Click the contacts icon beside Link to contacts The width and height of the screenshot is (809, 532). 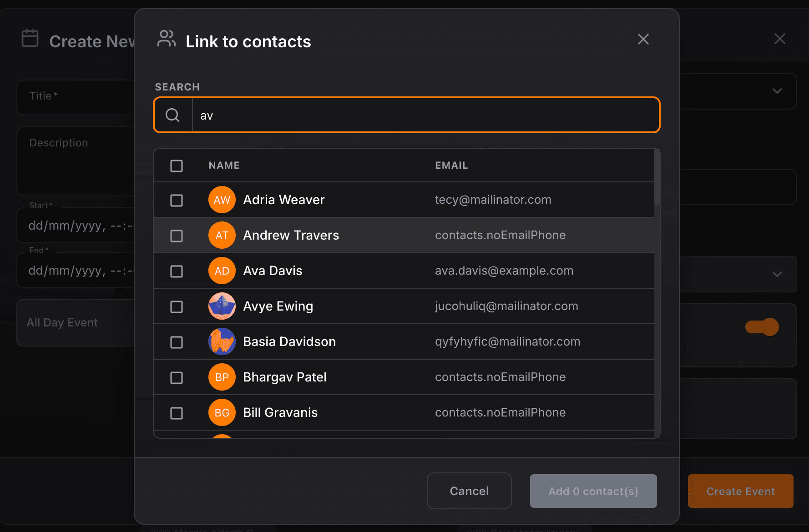coord(167,39)
